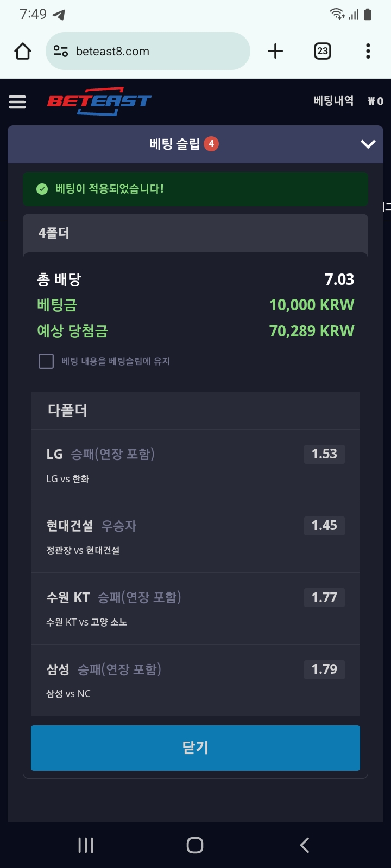Tap the Android back navigation button
The image size is (391, 868).
pyautogui.click(x=305, y=845)
